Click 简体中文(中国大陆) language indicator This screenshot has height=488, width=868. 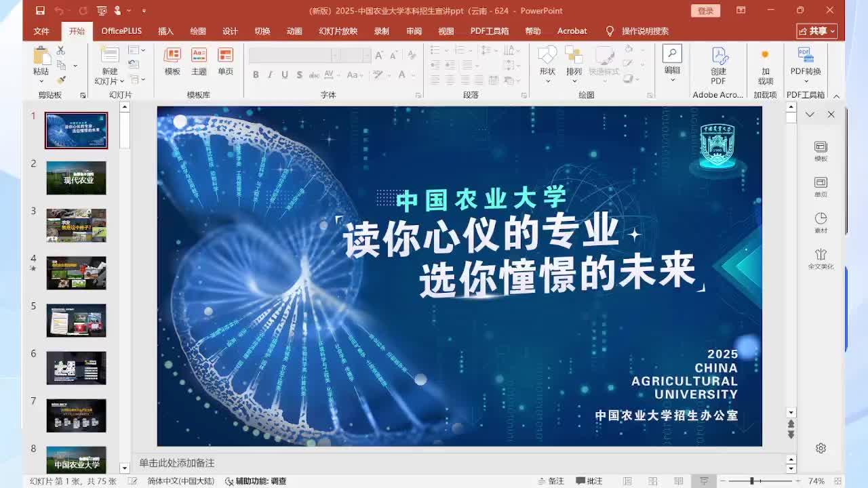click(180, 481)
